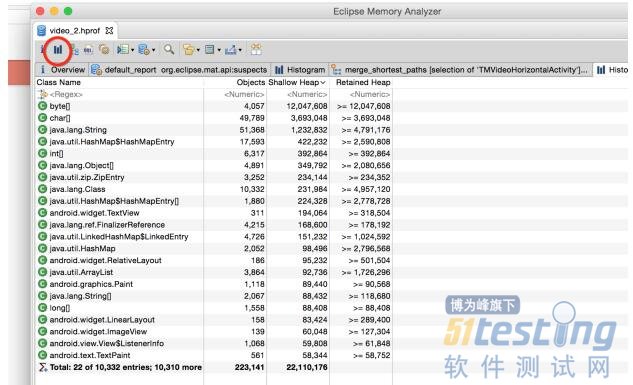Click the class icon beside int[]

42,153
